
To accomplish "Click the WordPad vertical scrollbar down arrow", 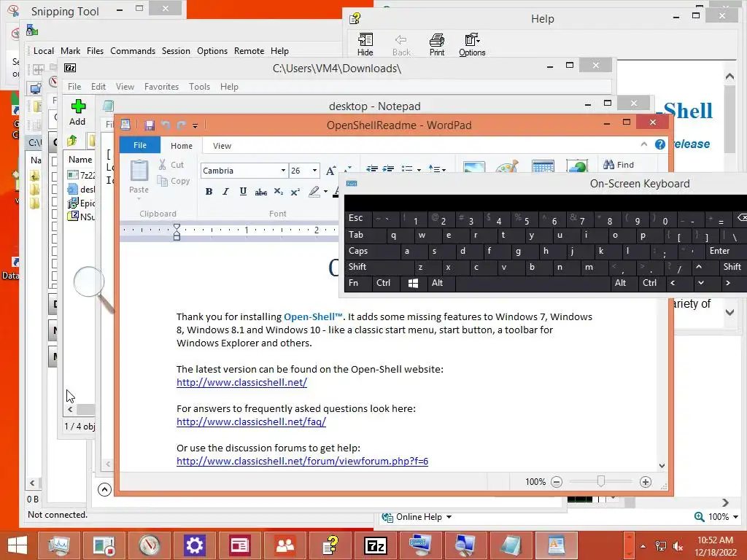I will point(662,466).
